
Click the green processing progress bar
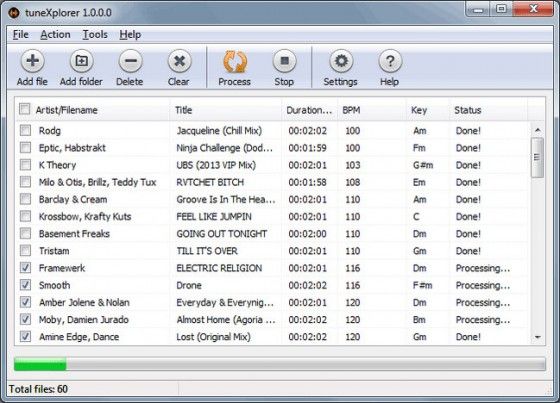(x=40, y=364)
